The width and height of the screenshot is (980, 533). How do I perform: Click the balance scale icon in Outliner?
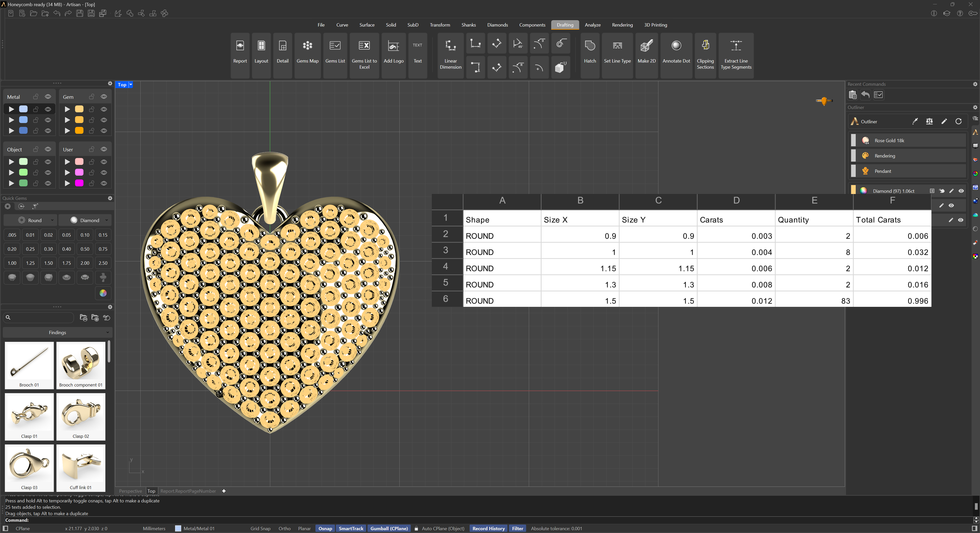point(929,121)
